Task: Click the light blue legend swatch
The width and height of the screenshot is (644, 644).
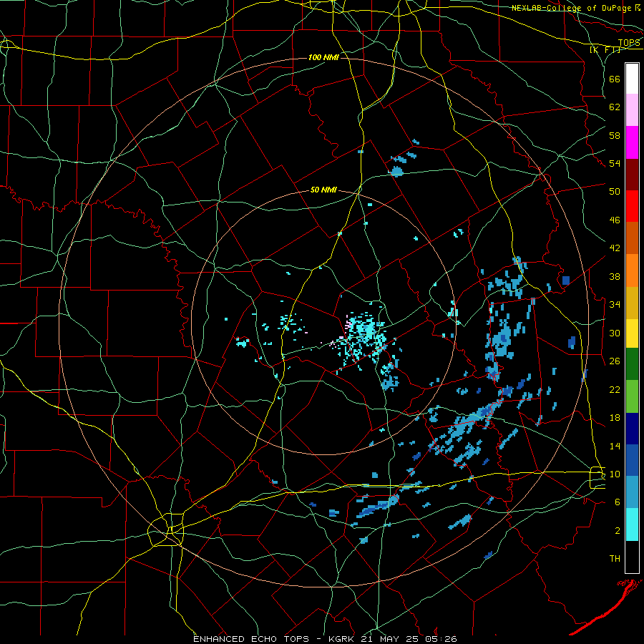Action: point(632,492)
